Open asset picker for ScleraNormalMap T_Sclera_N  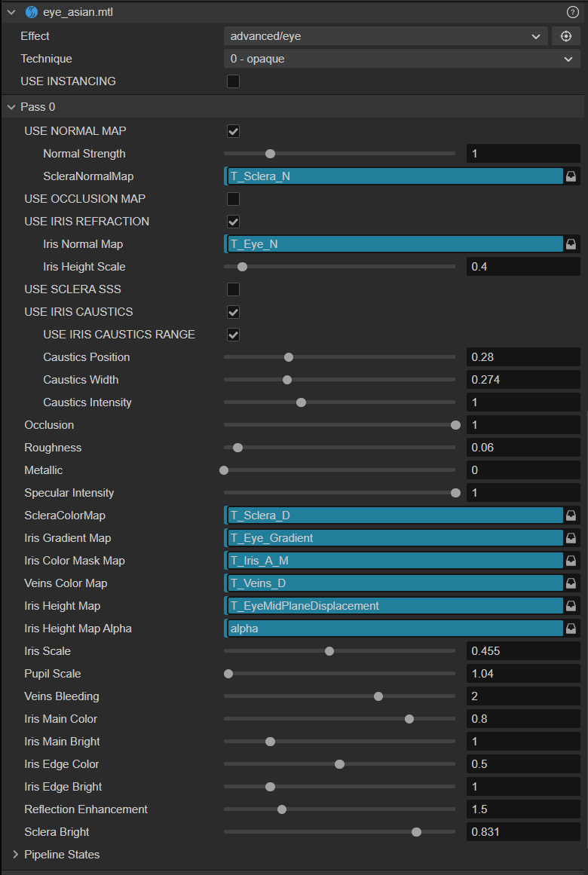tap(571, 176)
